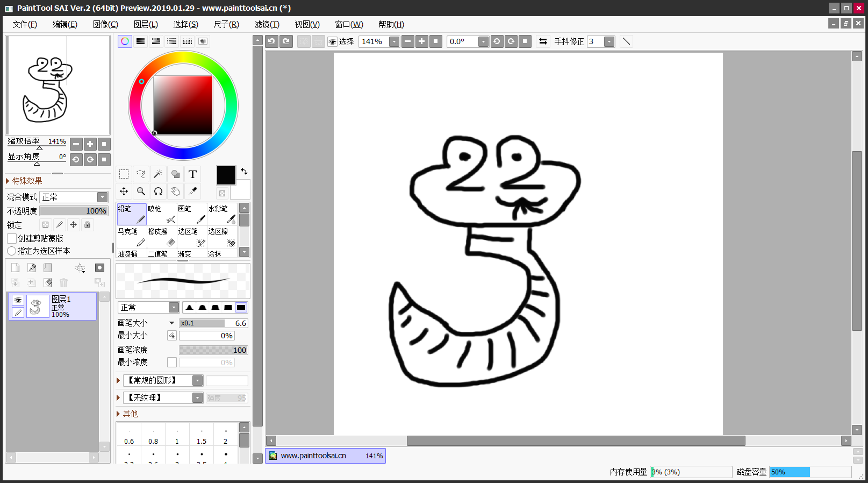Screen dimensions: 868x483
Task: Choose the 画笔 brush tool
Action: click(192, 214)
